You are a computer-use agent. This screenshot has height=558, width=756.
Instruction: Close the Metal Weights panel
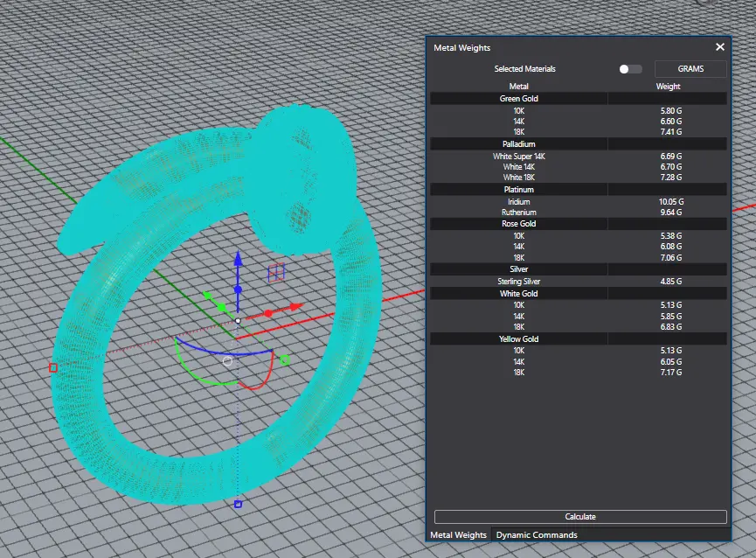(720, 46)
